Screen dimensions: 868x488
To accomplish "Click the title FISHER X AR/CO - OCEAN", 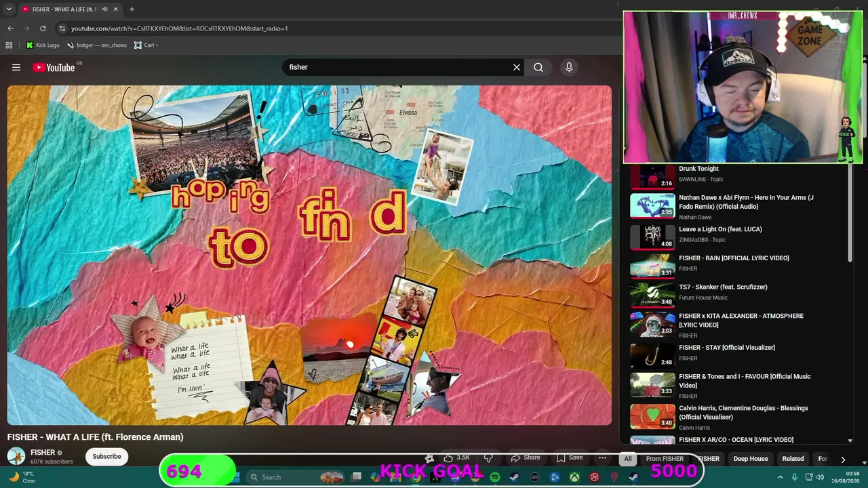I will [x=736, y=440].
